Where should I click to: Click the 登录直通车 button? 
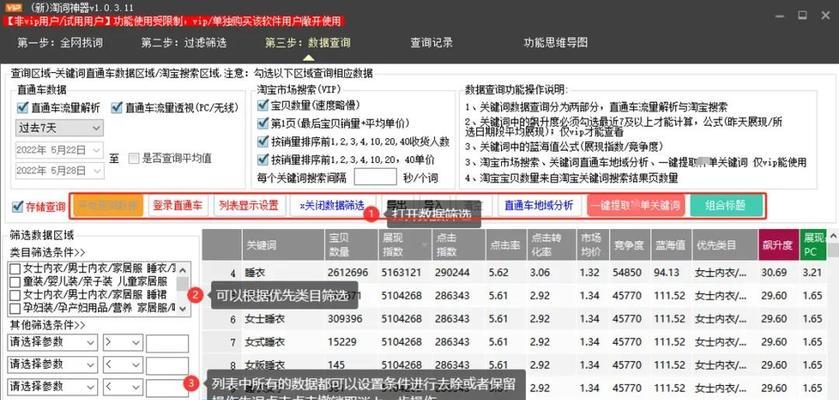178,205
